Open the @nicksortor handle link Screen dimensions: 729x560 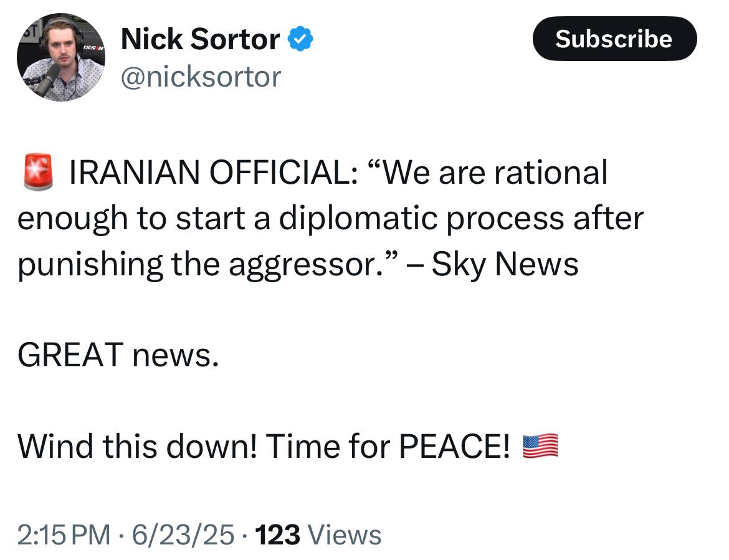[x=201, y=77]
